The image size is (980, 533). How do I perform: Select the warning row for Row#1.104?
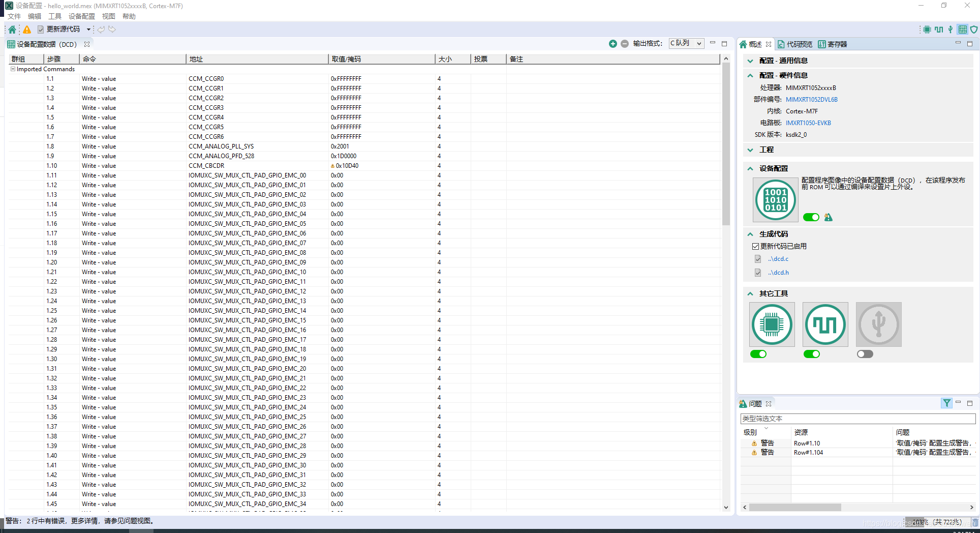click(x=858, y=453)
